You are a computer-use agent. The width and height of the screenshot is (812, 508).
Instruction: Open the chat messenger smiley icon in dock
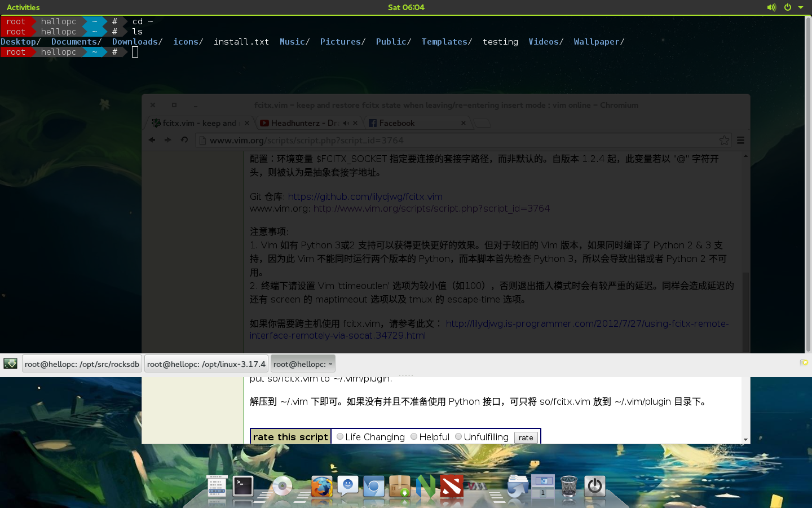pos(348,486)
